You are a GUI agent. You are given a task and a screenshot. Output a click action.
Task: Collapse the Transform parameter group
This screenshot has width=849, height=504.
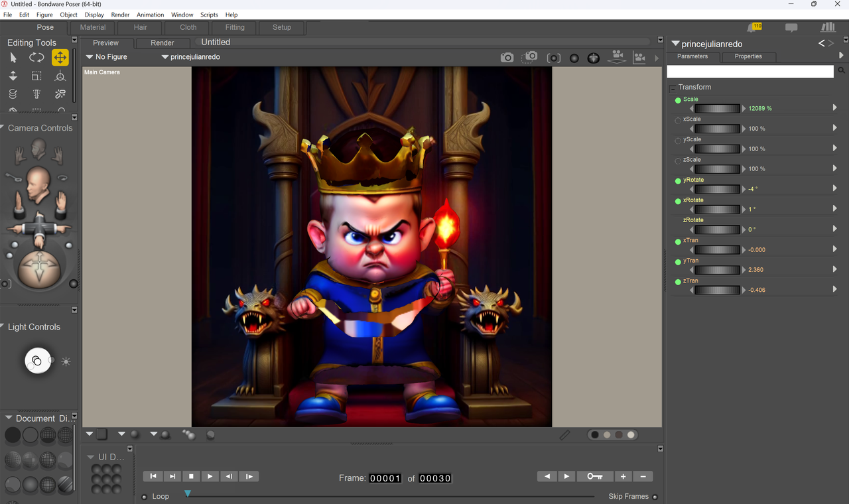(673, 88)
